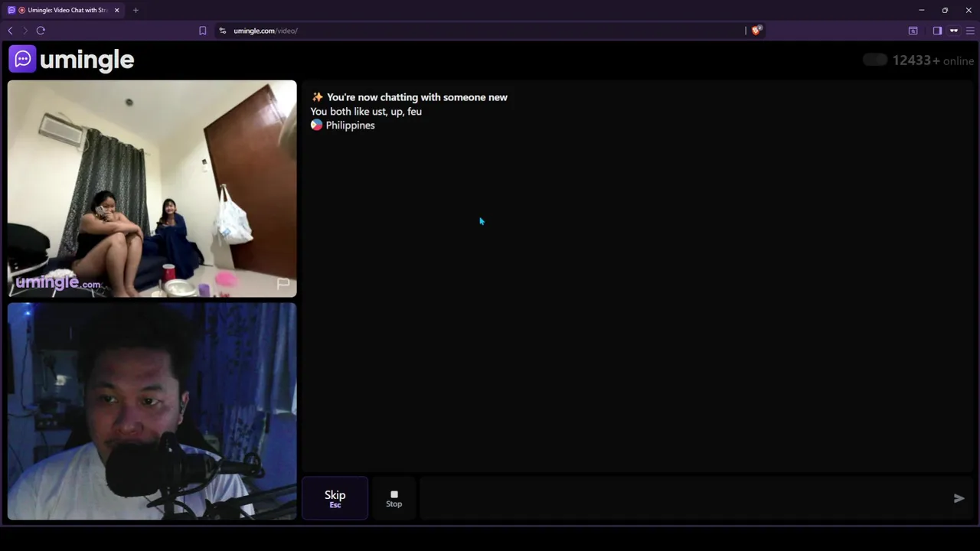
Task: Click the Philippines country label
Action: tap(343, 125)
